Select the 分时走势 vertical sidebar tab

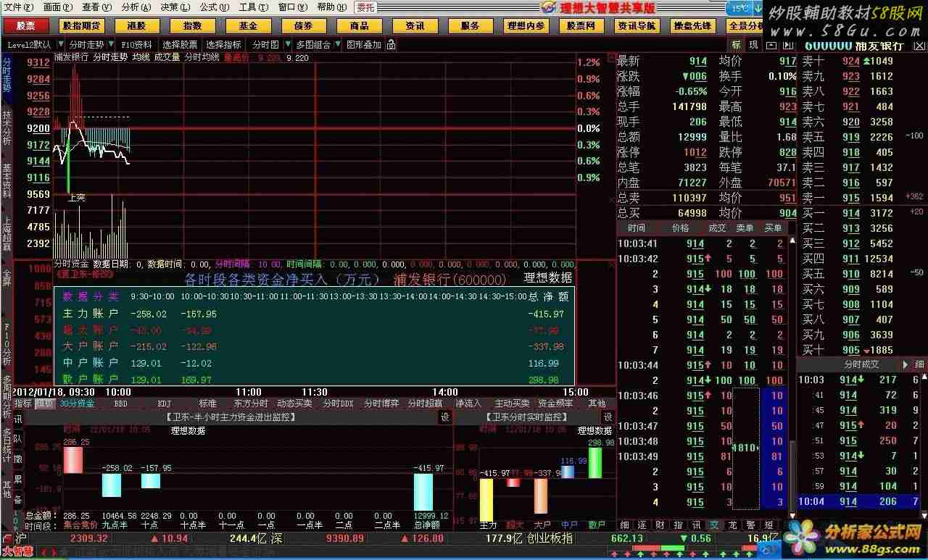point(7,75)
